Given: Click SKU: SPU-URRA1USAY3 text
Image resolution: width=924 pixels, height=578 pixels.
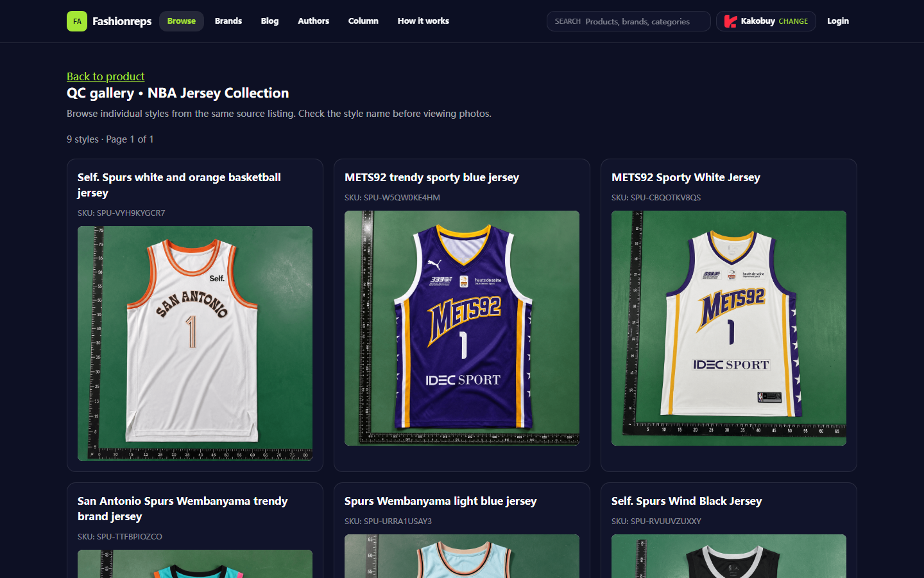Looking at the screenshot, I should (x=388, y=521).
